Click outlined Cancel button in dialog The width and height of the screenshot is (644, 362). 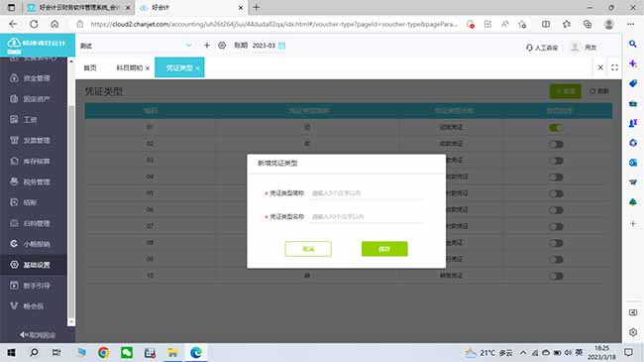(308, 249)
